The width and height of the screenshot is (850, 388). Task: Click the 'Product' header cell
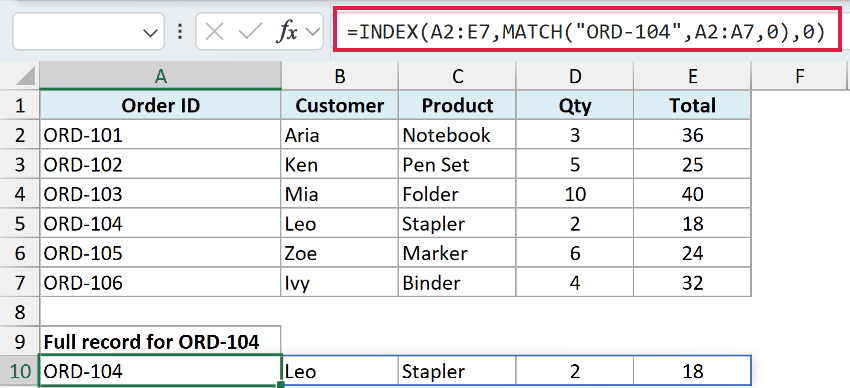[458, 105]
